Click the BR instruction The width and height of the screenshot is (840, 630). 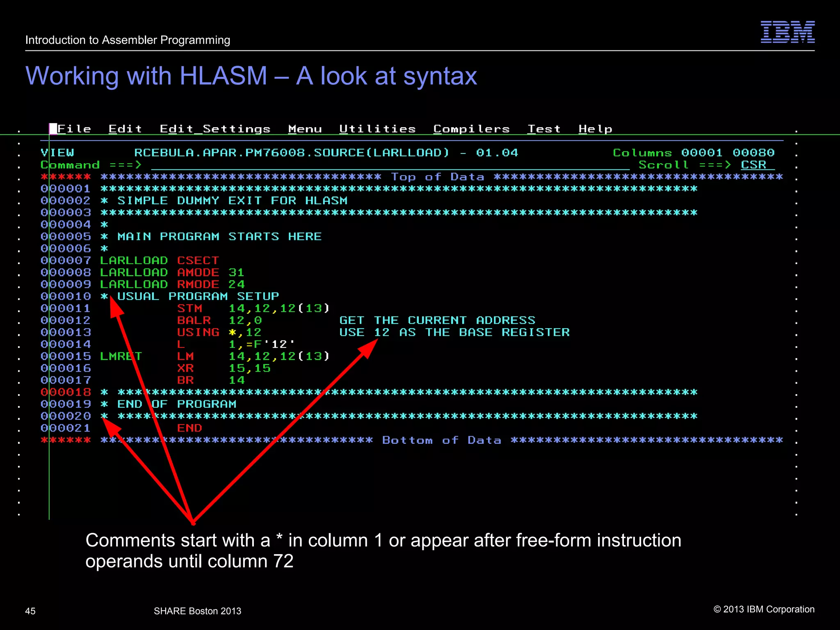coord(185,380)
